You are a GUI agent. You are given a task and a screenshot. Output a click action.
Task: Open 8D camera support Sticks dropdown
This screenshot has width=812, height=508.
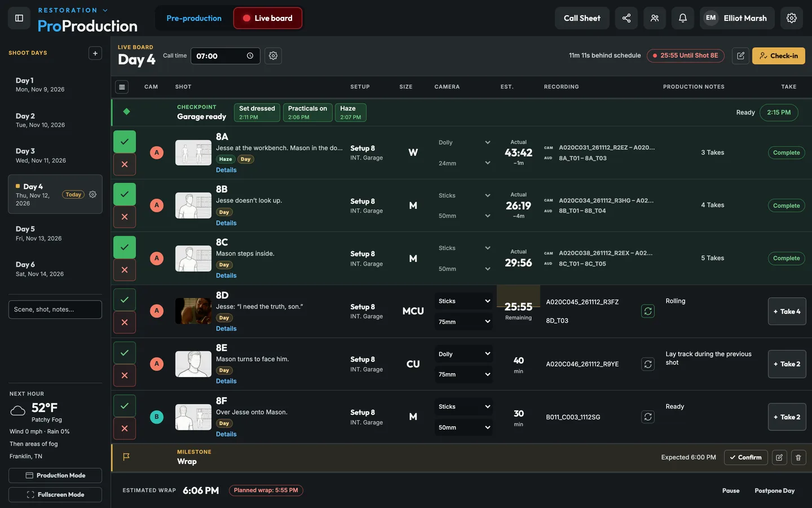464,301
